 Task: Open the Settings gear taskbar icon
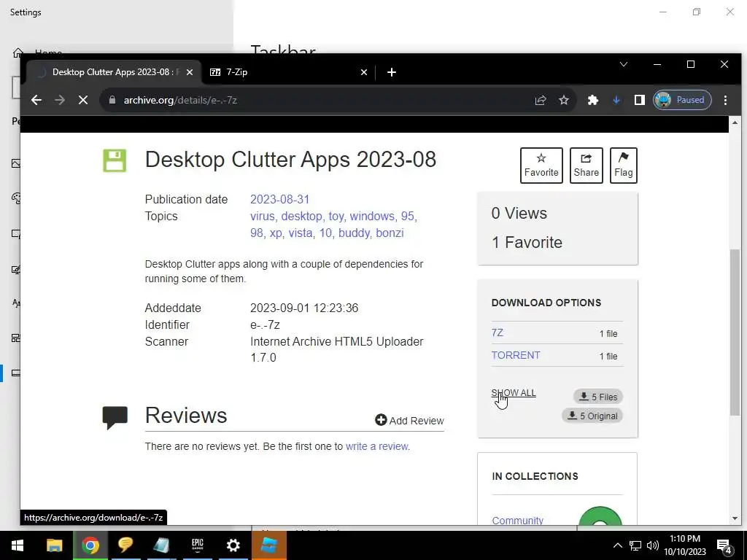point(233,545)
